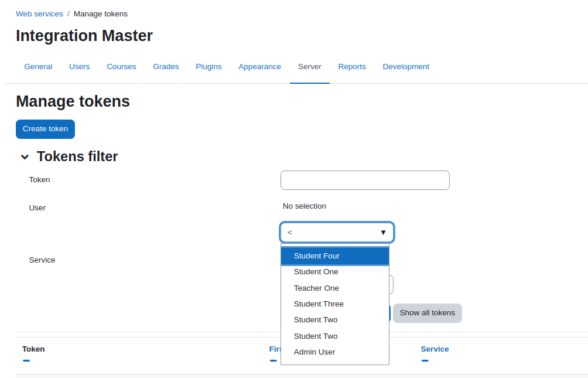Hide the Service column using its minus icon
588x378 pixels.
click(425, 361)
